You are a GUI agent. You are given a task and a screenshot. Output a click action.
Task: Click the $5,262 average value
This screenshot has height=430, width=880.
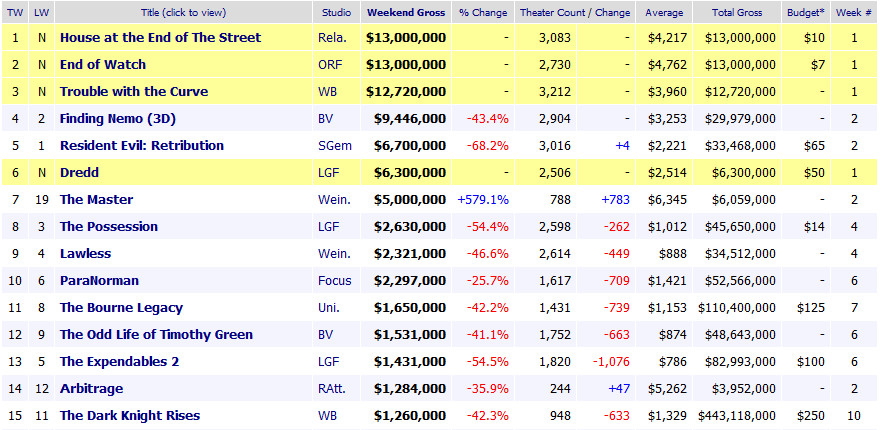667,388
